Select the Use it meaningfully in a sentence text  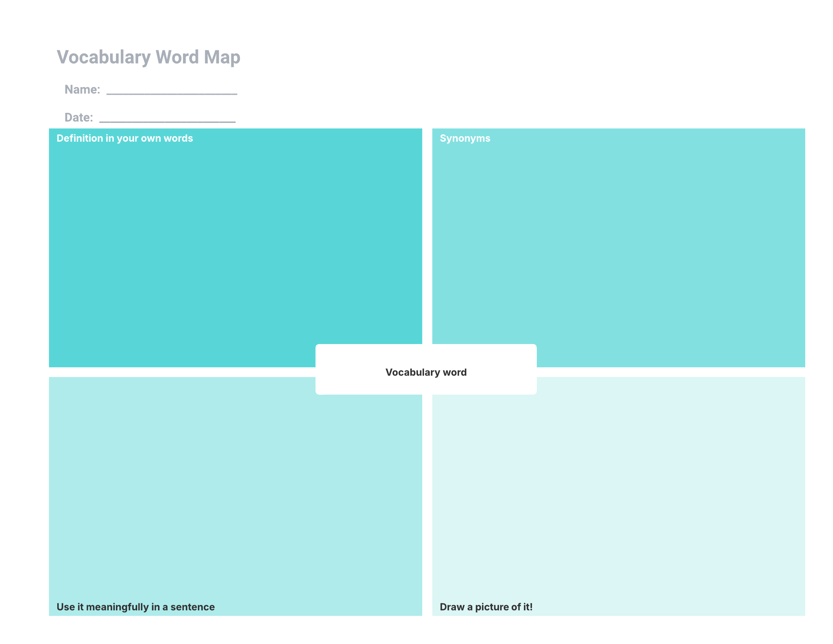135,607
